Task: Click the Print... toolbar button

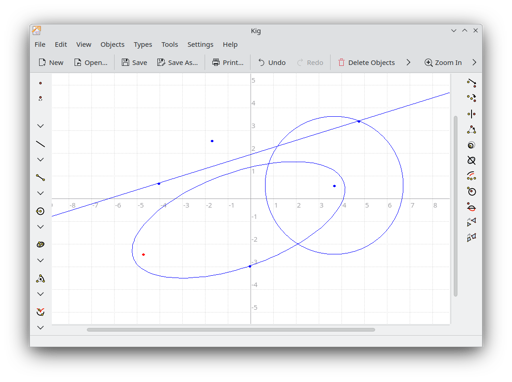Action: pos(228,62)
